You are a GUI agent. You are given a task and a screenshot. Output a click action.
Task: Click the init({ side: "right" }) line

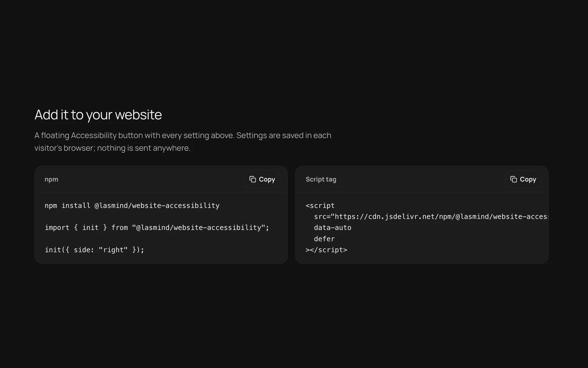coord(94,250)
